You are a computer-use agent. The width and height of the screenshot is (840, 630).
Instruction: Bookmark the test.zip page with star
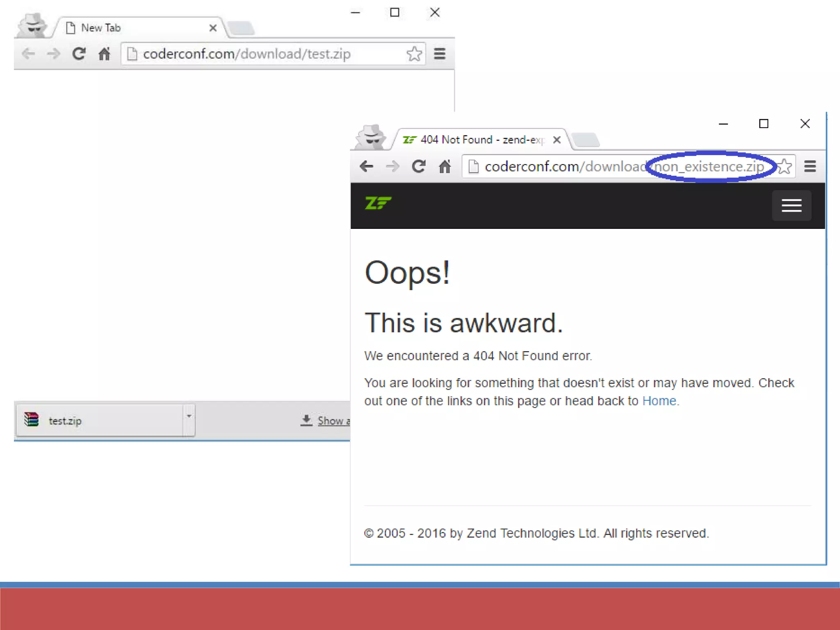[x=414, y=54]
